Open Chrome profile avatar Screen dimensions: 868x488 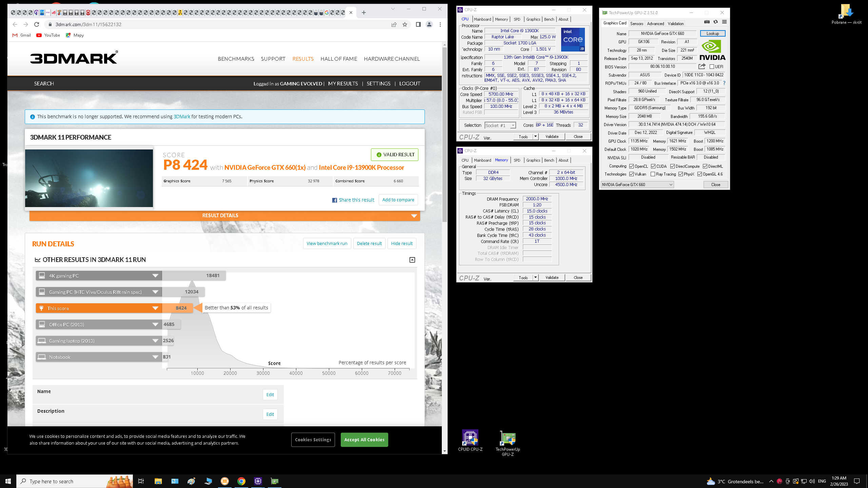429,24
